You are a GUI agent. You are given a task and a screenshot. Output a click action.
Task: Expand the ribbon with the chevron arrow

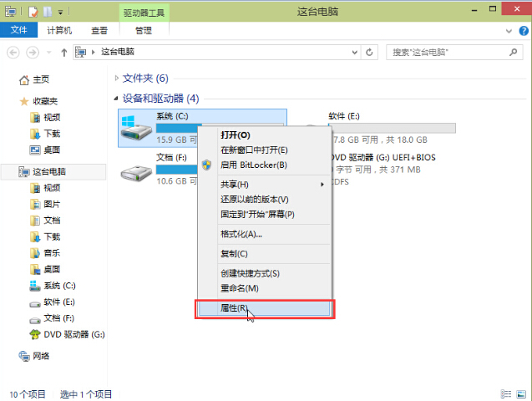(509, 31)
